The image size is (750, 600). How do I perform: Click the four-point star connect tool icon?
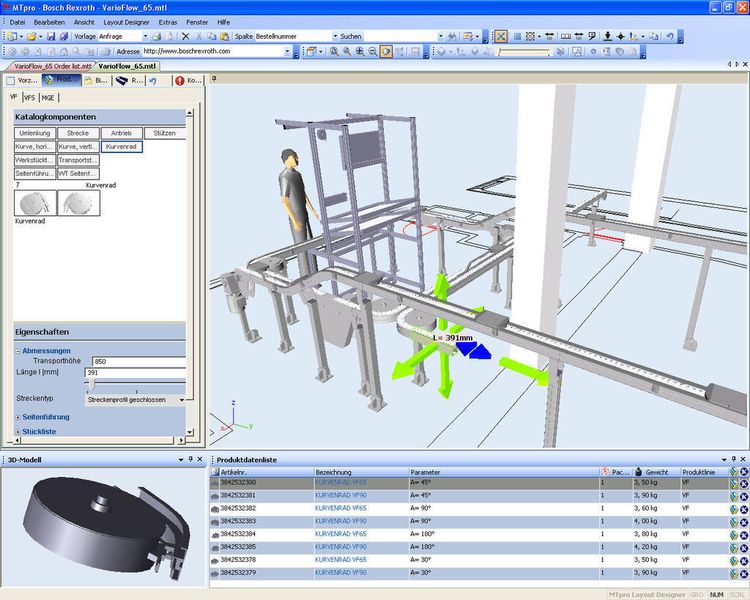(620, 36)
